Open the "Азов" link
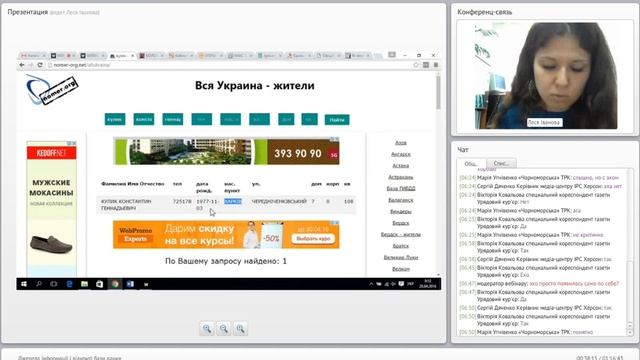Viewport: 640px width, 360px height. coord(401,142)
